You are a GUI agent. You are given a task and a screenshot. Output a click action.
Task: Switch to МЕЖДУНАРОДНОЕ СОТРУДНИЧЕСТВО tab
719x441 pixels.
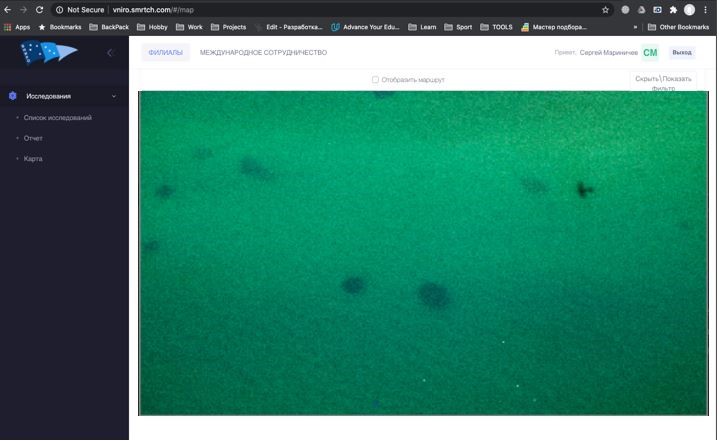coord(263,52)
